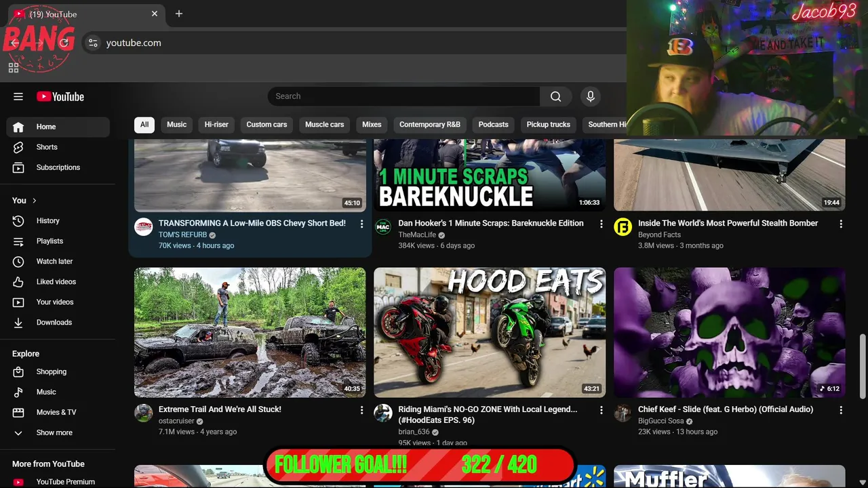Open Your videos

(58, 302)
